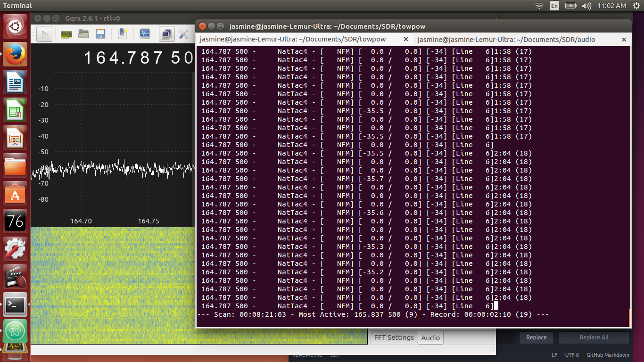Open remote control settings tools icon
This screenshot has width=644, height=362.
183,34
